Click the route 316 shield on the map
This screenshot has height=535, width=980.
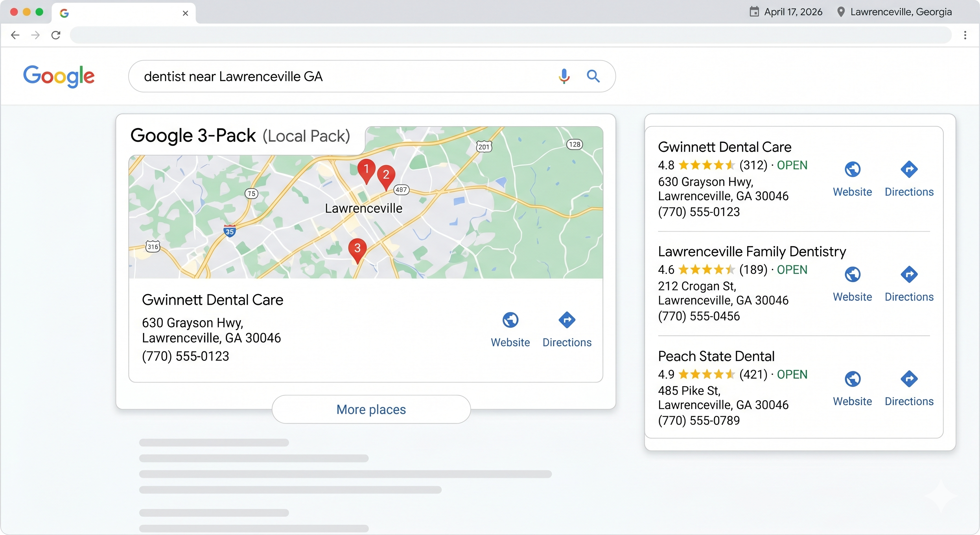point(153,247)
